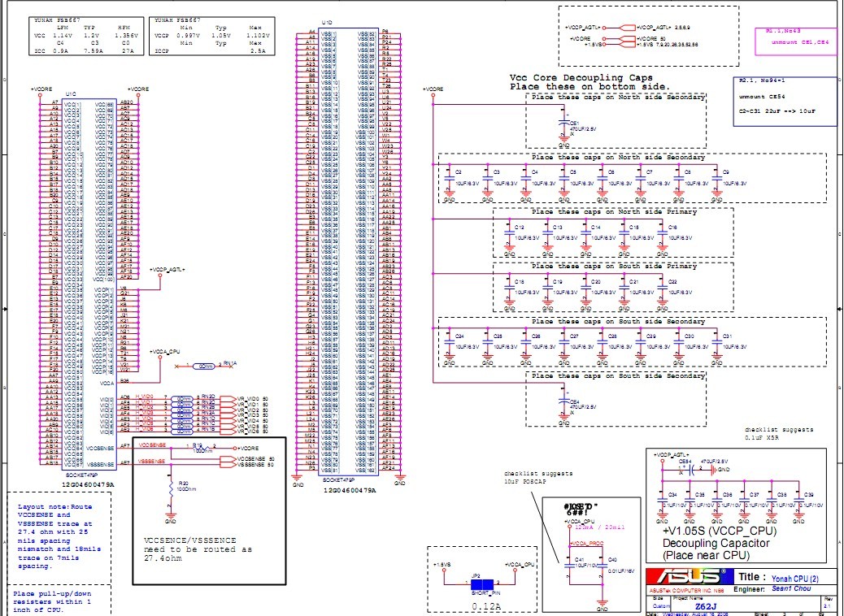Select resistor R20 symbol
This screenshot has height=616, width=844.
[171, 490]
